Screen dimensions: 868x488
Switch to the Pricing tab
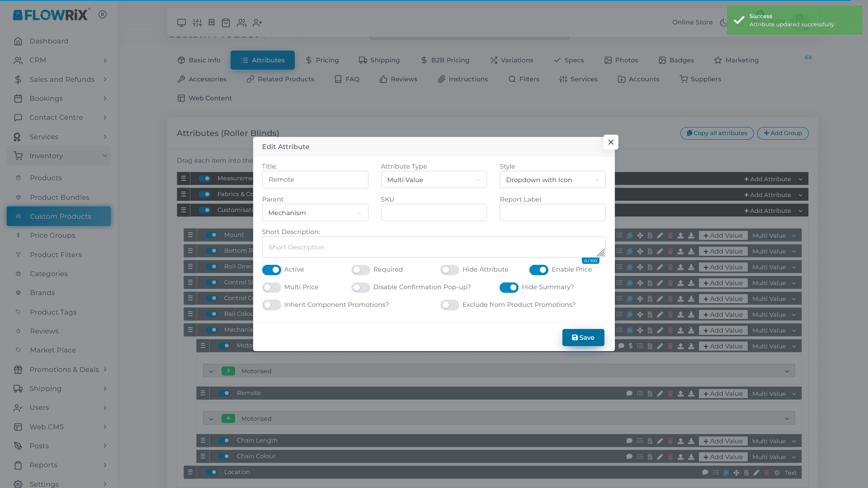click(322, 60)
